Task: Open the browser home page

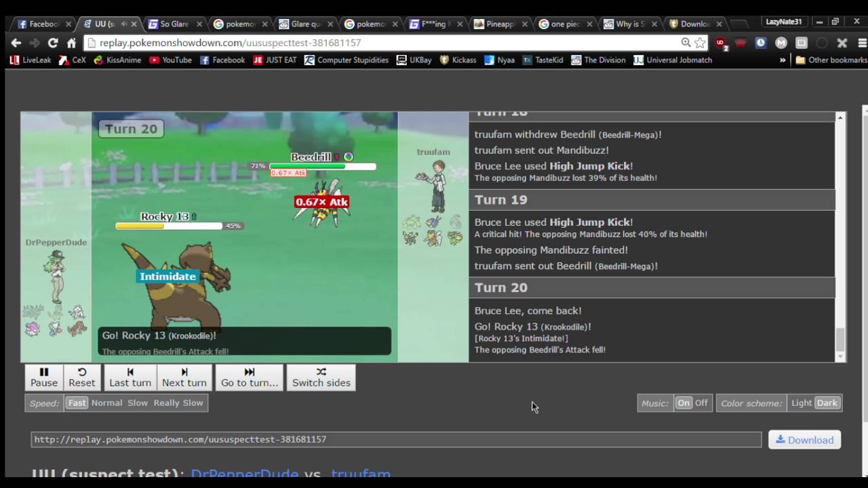Action: (x=71, y=43)
